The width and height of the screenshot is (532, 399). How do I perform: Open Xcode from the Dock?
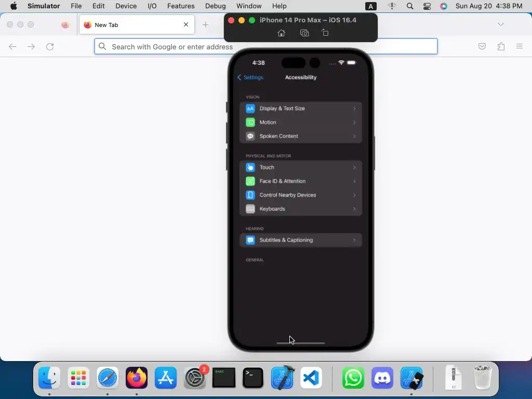click(282, 378)
